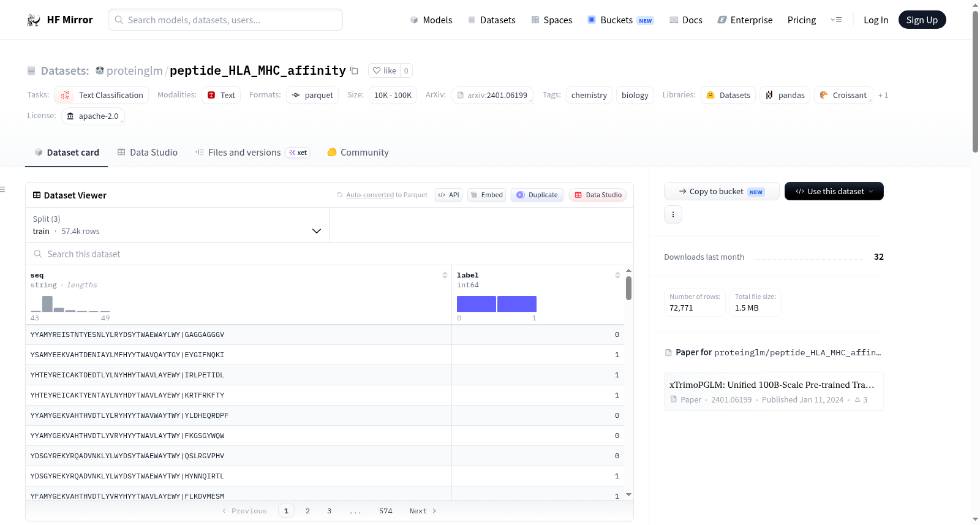Focus the Search this dataset field

(330, 254)
